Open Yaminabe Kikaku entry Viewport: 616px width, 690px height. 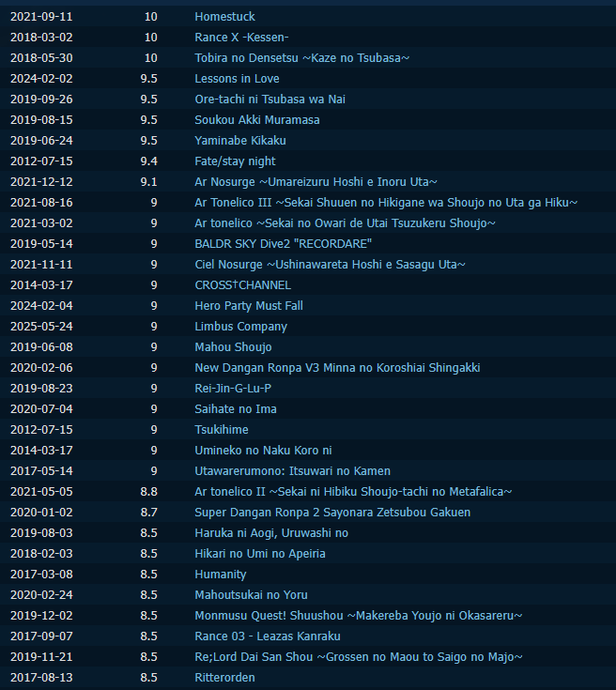pyautogui.click(x=240, y=141)
